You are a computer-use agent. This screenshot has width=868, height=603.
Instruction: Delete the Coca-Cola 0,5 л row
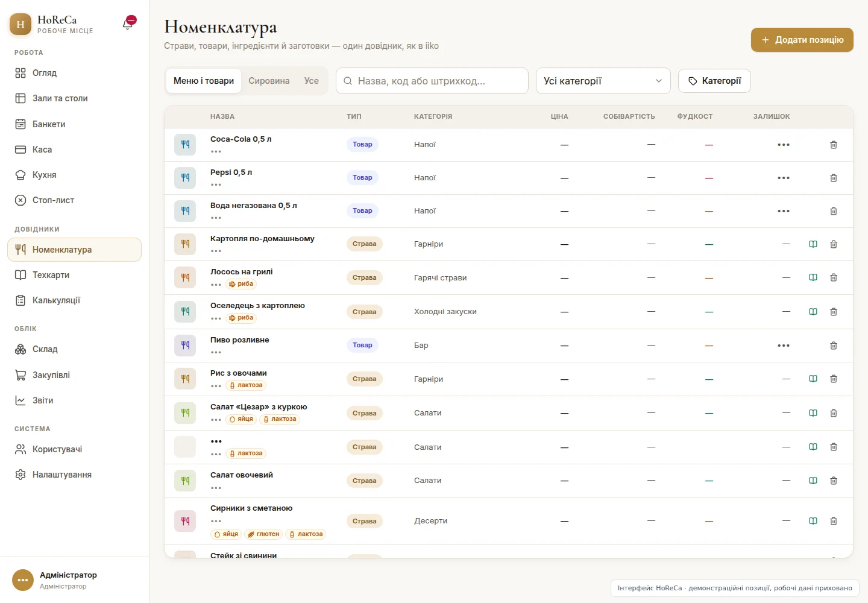834,145
